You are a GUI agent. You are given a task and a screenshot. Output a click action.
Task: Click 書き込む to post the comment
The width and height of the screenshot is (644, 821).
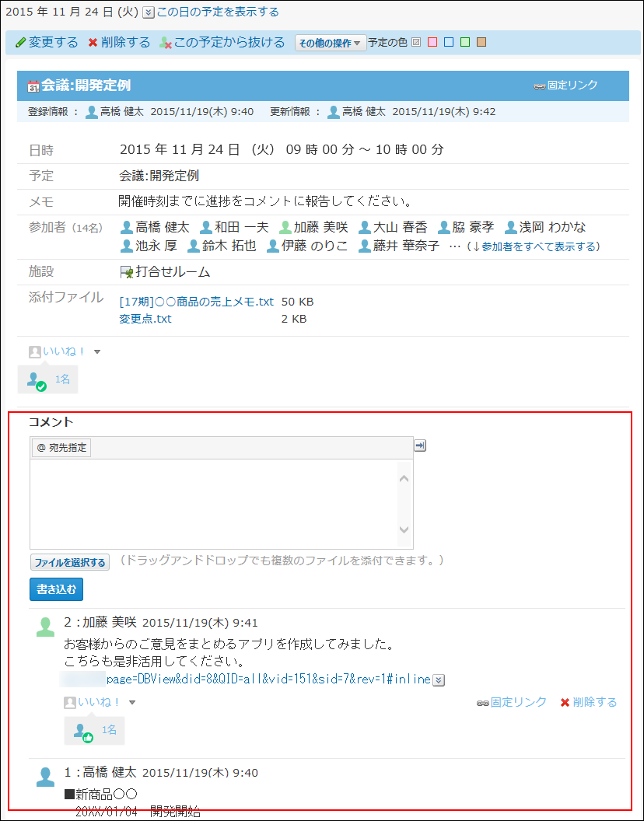pos(56,589)
